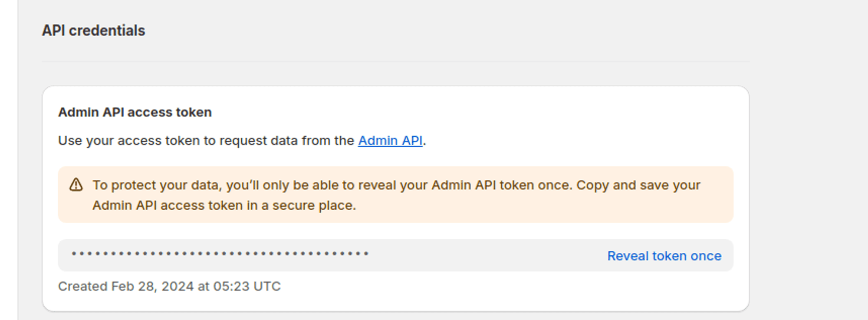This screenshot has width=868, height=320.
Task: Select the warning message text
Action: [396, 185]
